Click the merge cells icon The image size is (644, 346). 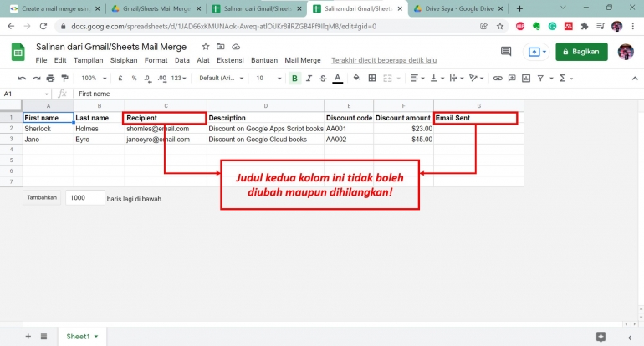pos(387,78)
